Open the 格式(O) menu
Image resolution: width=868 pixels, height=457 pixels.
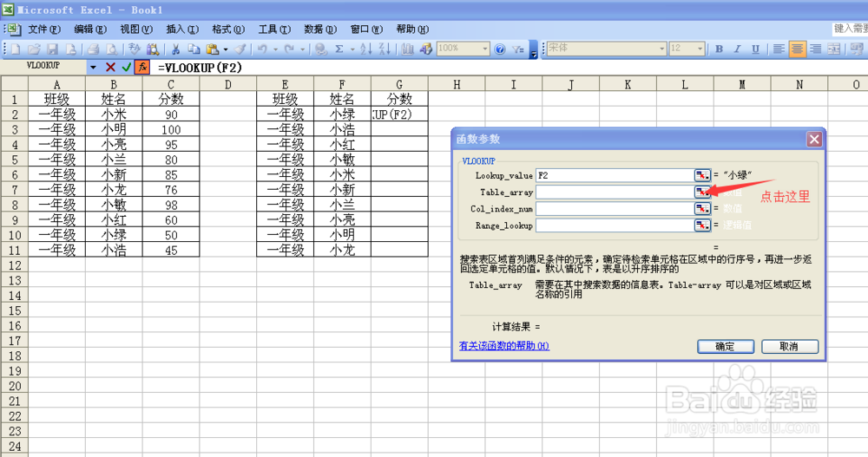[x=228, y=29]
